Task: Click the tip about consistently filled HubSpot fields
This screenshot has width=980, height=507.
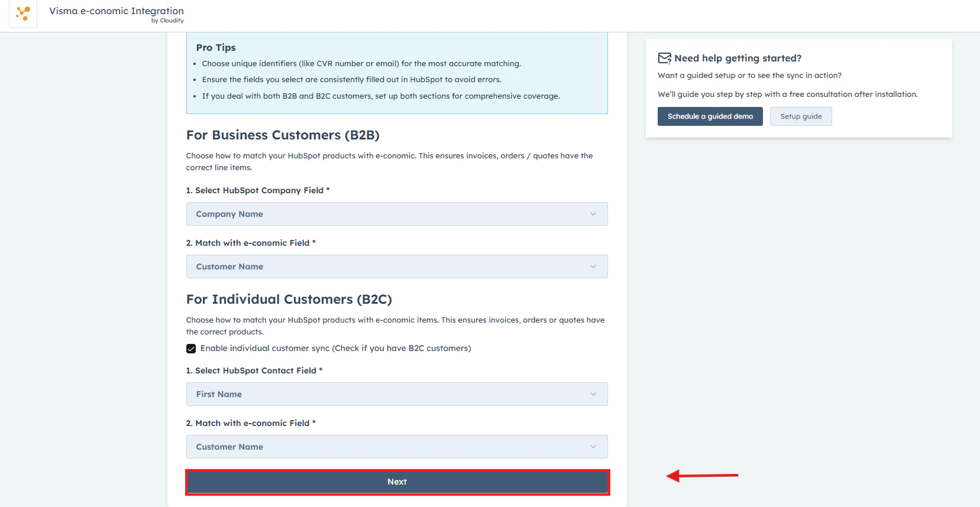Action: [351, 79]
